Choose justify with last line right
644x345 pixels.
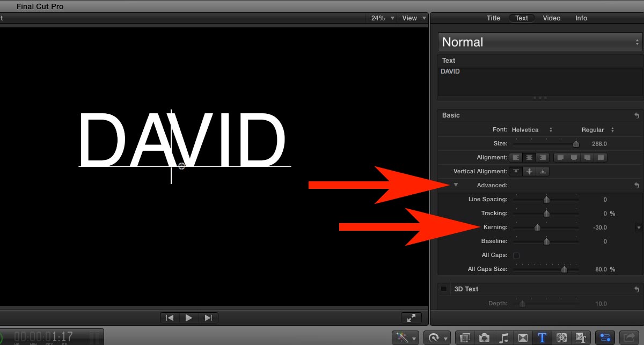click(x=587, y=158)
